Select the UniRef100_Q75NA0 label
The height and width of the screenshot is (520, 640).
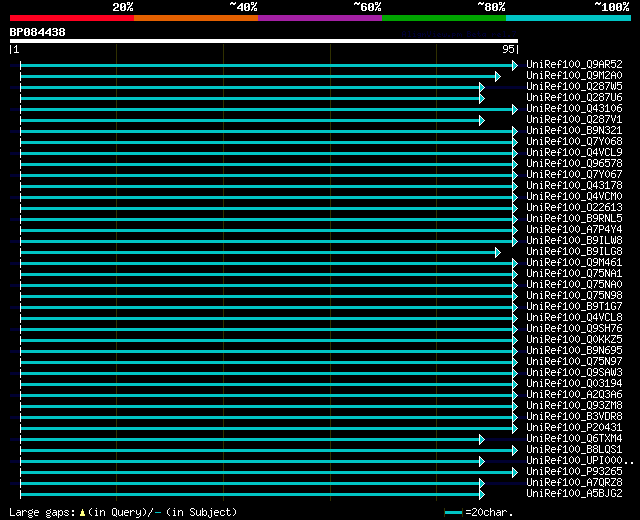(574, 285)
